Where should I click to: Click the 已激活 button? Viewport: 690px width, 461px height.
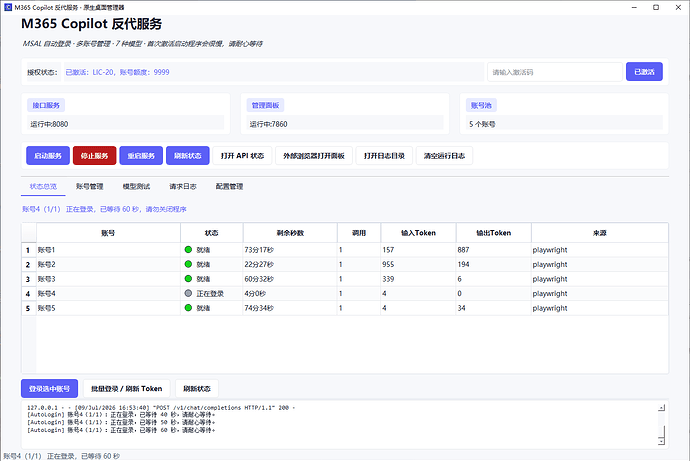pyautogui.click(x=644, y=72)
